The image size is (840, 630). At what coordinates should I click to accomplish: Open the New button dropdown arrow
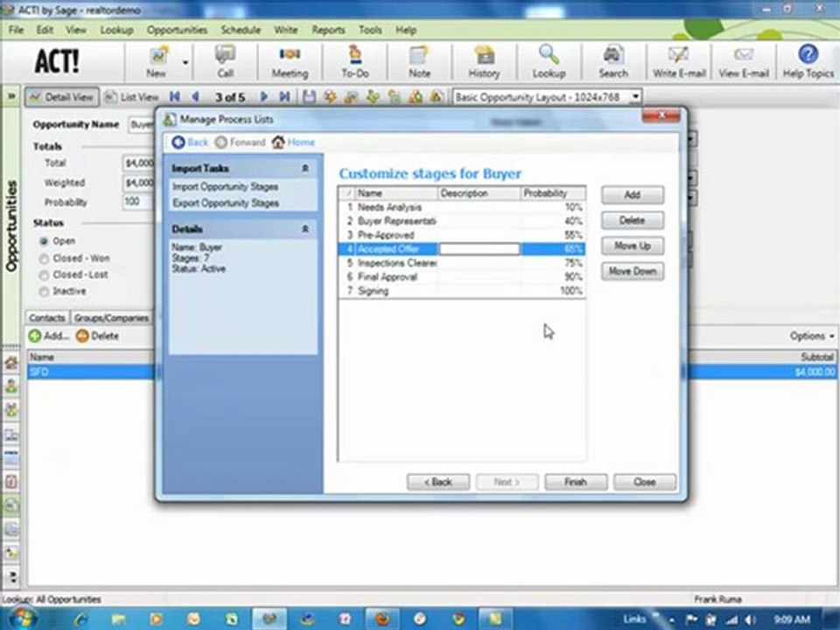click(185, 63)
